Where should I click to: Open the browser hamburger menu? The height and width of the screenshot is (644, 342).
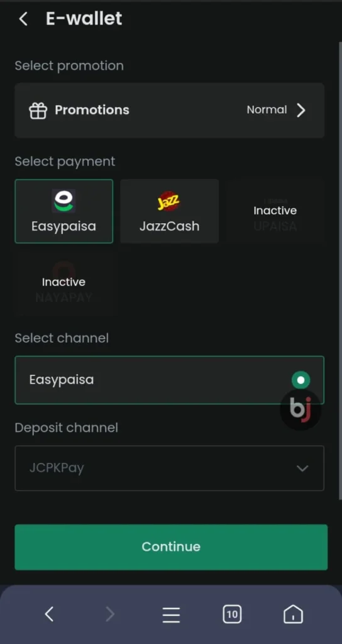coord(171,615)
